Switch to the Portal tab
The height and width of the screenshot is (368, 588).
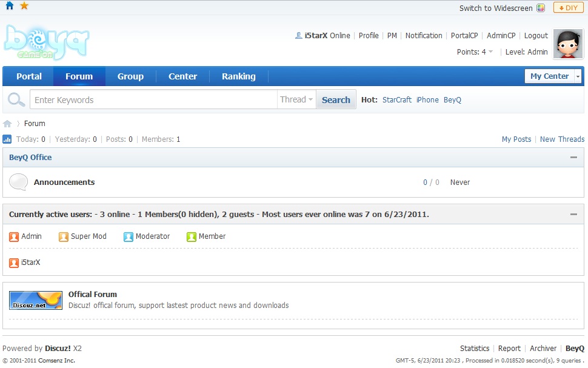click(29, 76)
